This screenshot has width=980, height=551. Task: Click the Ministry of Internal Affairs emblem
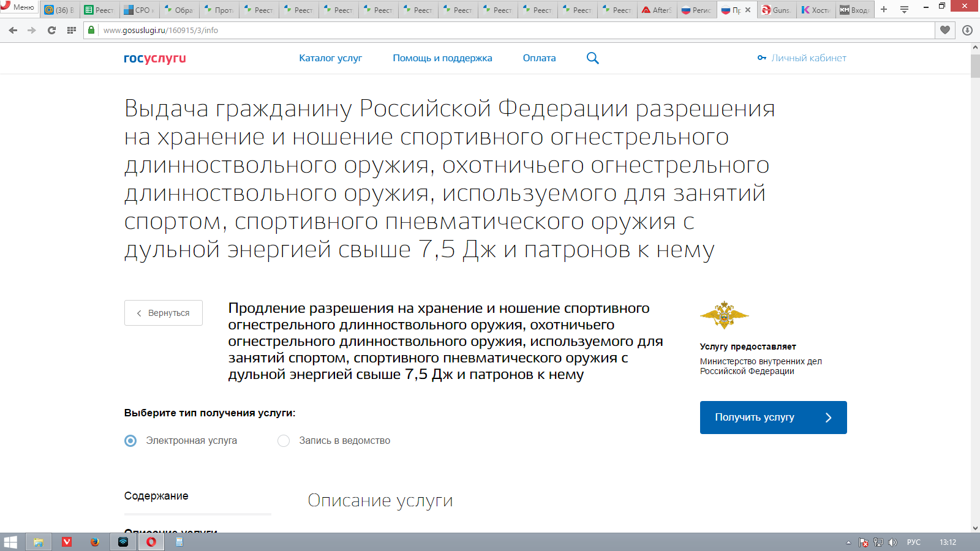pyautogui.click(x=724, y=315)
